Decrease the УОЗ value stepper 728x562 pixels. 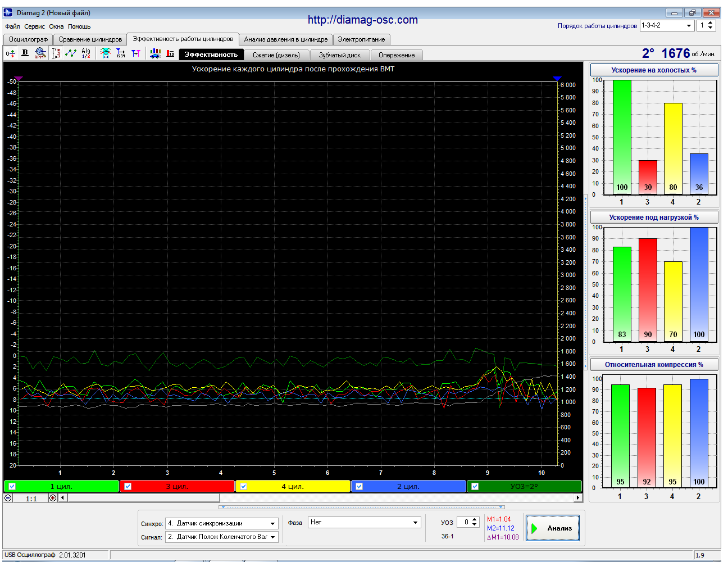[x=475, y=525]
